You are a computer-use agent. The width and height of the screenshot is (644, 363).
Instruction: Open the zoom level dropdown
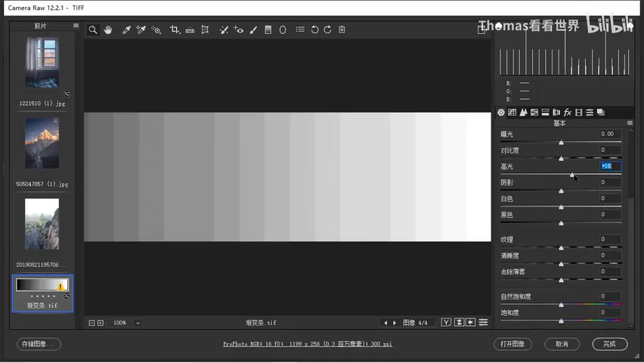tap(138, 323)
